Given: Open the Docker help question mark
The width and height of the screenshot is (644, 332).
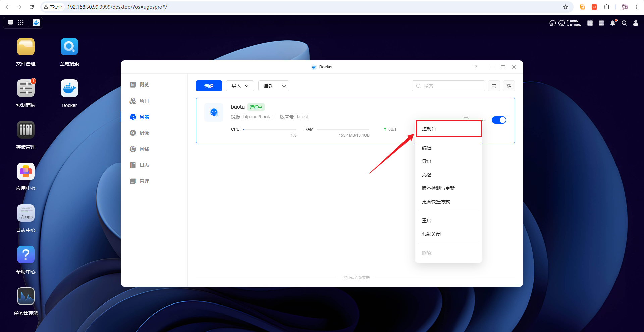Looking at the screenshot, I should point(476,67).
